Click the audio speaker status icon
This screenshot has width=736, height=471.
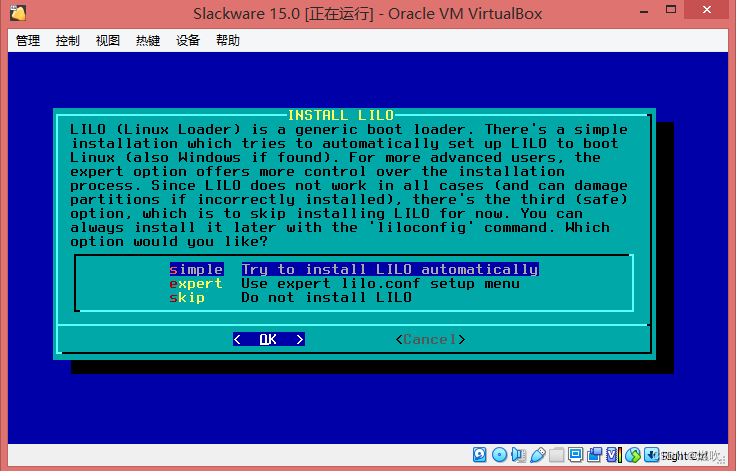(x=519, y=455)
